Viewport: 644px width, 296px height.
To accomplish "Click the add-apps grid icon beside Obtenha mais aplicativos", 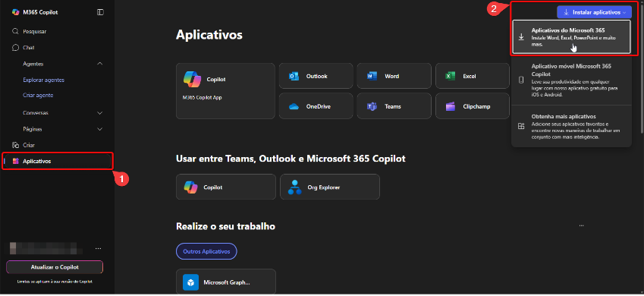I will 521,126.
